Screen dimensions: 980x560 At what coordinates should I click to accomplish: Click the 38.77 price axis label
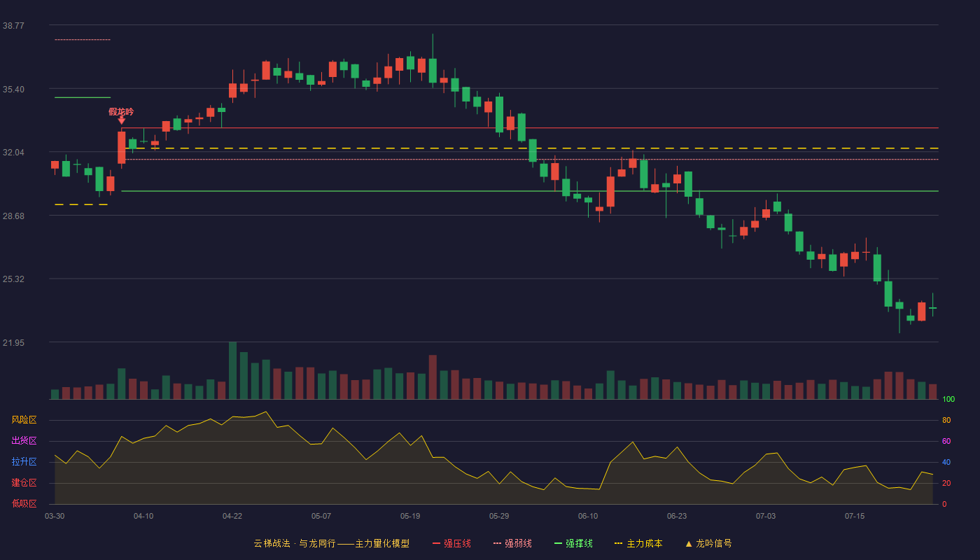pyautogui.click(x=13, y=25)
